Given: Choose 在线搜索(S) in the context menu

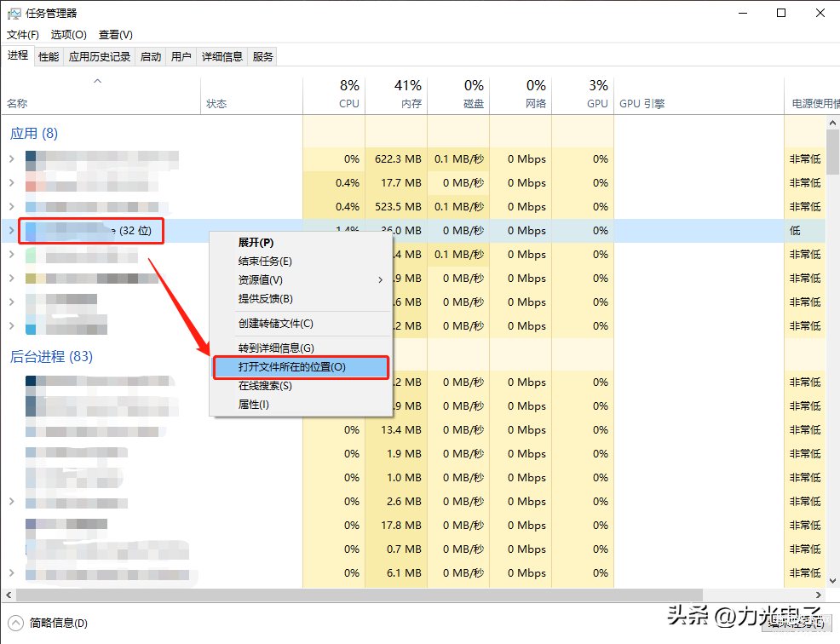Looking at the screenshot, I should (x=301, y=386).
